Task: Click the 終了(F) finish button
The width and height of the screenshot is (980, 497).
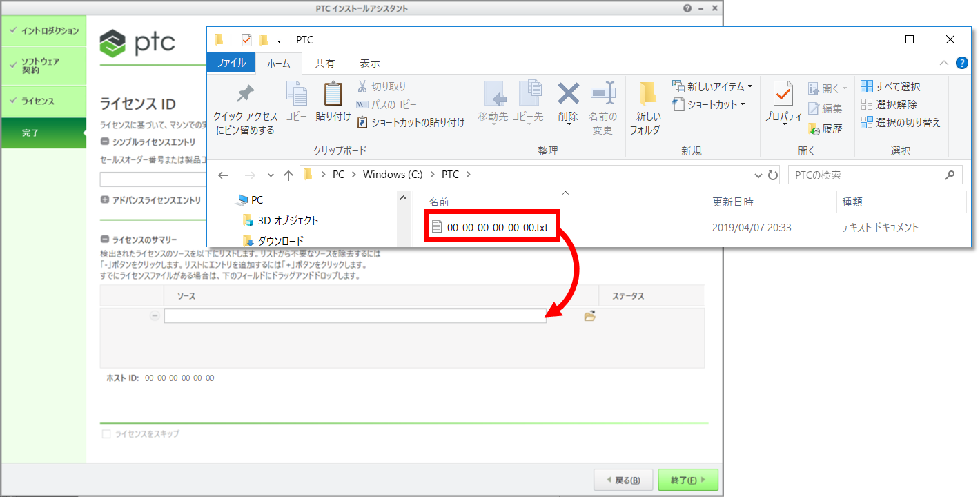Action: click(687, 480)
